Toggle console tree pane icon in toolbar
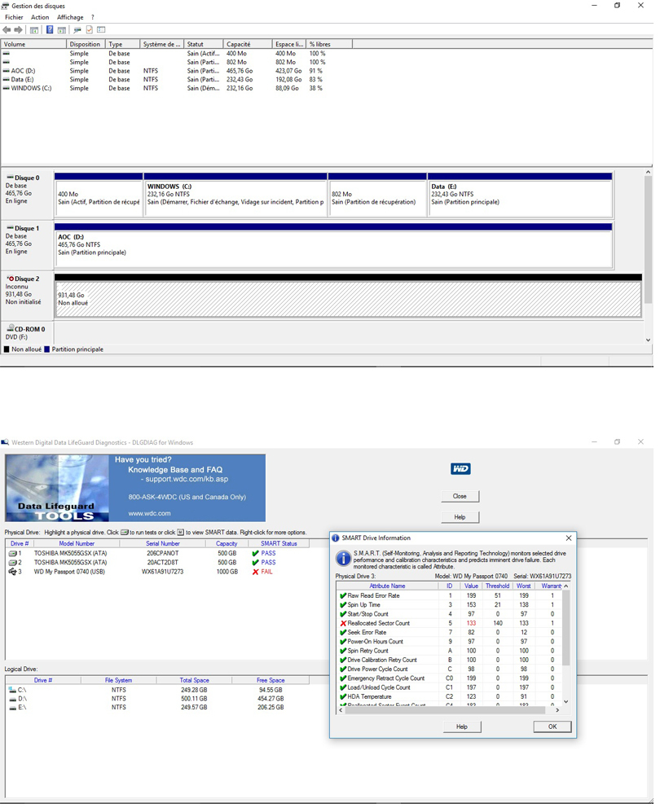This screenshot has height=812, width=660. (34, 30)
